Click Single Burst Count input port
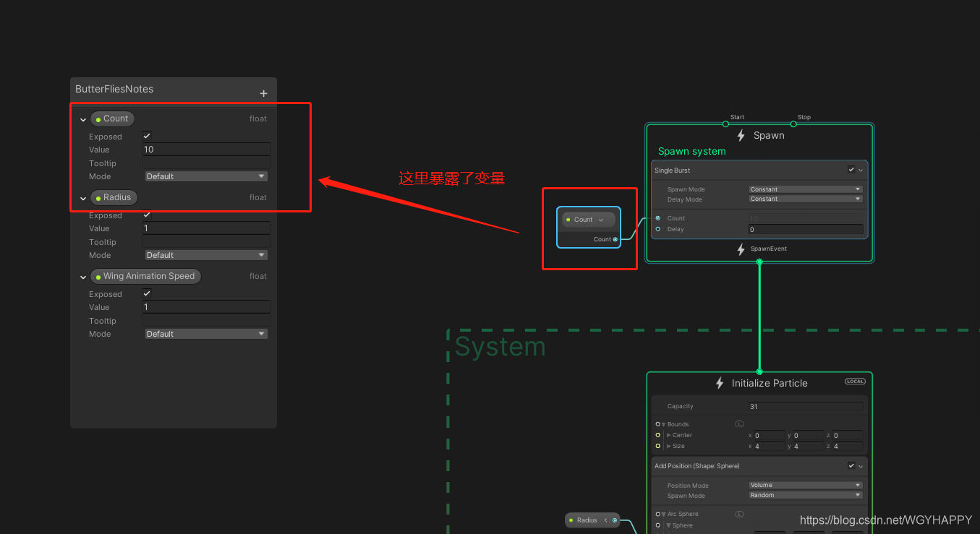Screen dimensions: 980x534 point(657,218)
